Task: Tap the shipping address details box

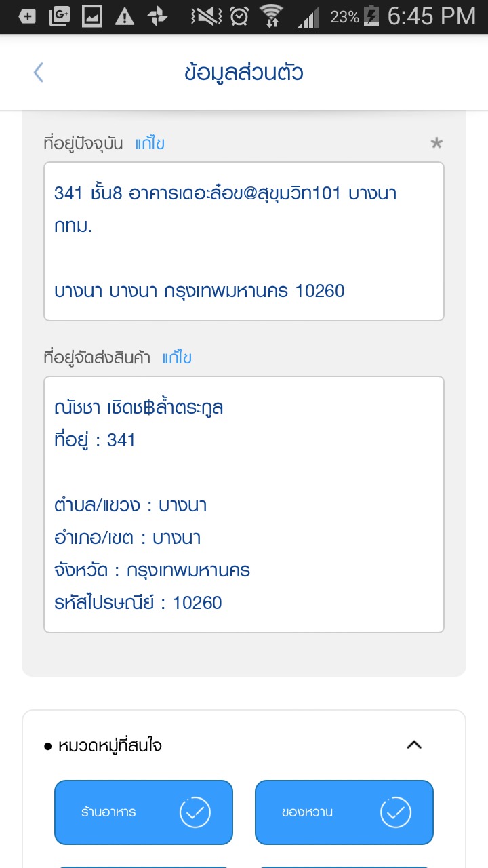Action: [244, 505]
